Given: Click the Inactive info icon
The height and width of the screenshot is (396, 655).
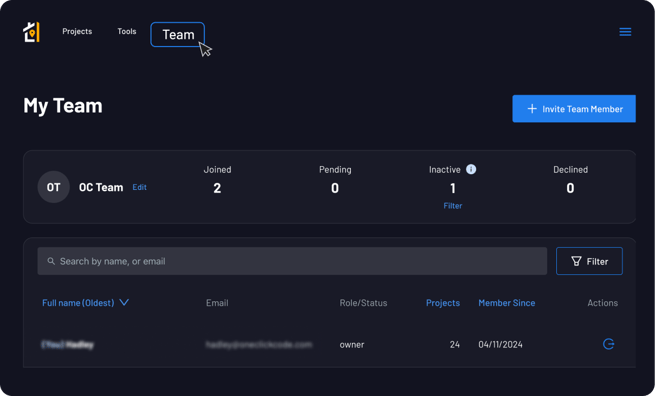Looking at the screenshot, I should pyautogui.click(x=471, y=169).
